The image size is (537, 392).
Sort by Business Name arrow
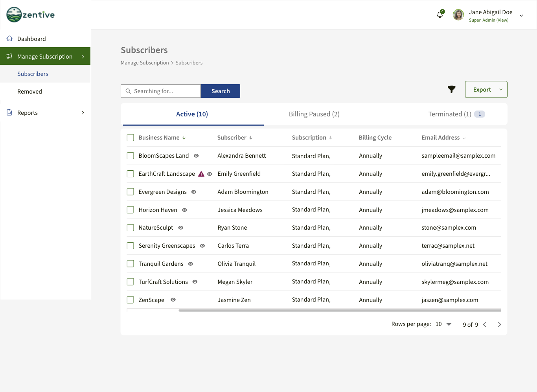click(184, 138)
